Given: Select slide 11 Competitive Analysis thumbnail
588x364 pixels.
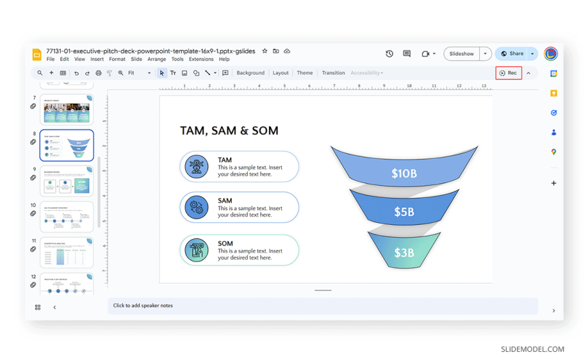Looking at the screenshot, I should click(67, 253).
